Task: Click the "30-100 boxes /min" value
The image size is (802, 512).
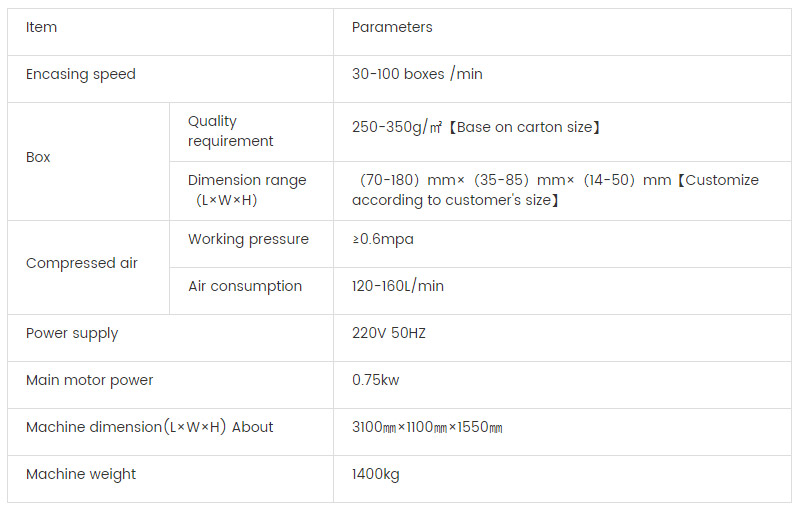Action: tap(417, 75)
